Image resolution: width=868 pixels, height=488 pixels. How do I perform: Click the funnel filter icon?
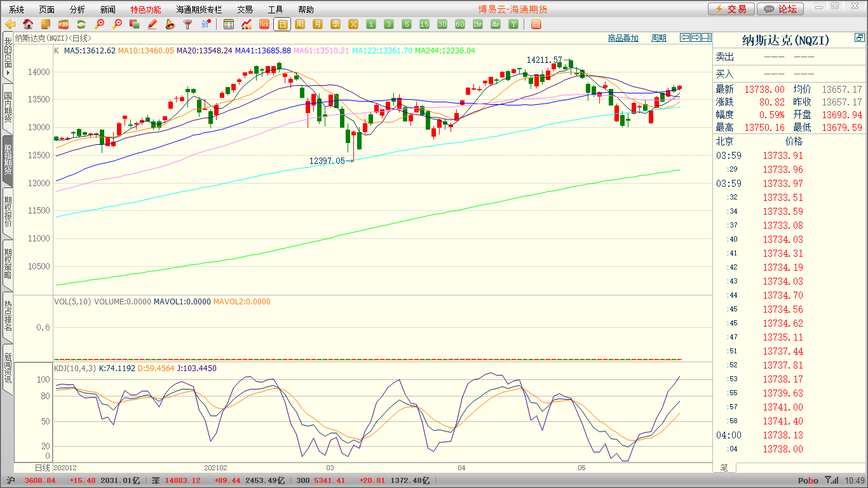coord(188,24)
